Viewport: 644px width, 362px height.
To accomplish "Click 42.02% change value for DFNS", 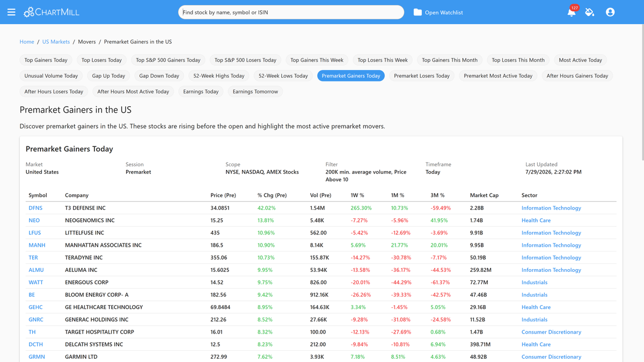I will [267, 208].
